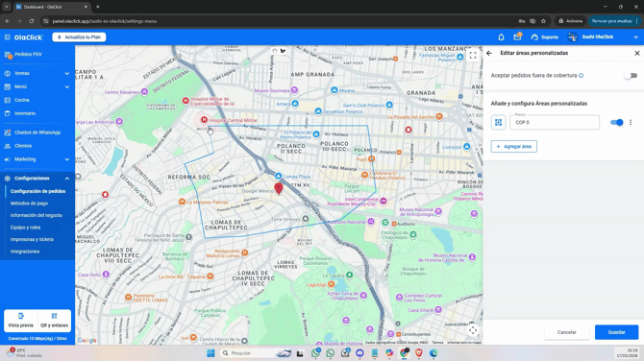Image resolution: width=644 pixels, height=361 pixels.
Task: Disable the COP 0 area switch
Action: coord(617,122)
